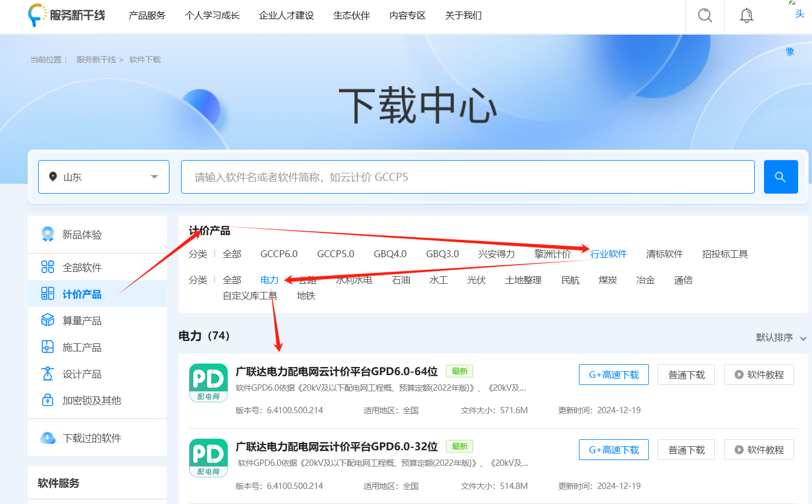Focus the software name search field
Image resolution: width=812 pixels, height=504 pixels.
click(x=468, y=177)
